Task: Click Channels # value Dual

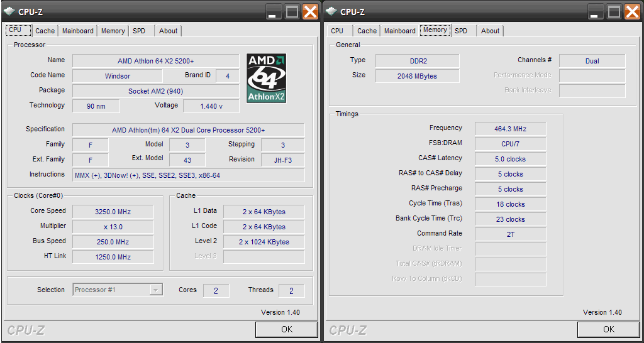Action: click(592, 61)
